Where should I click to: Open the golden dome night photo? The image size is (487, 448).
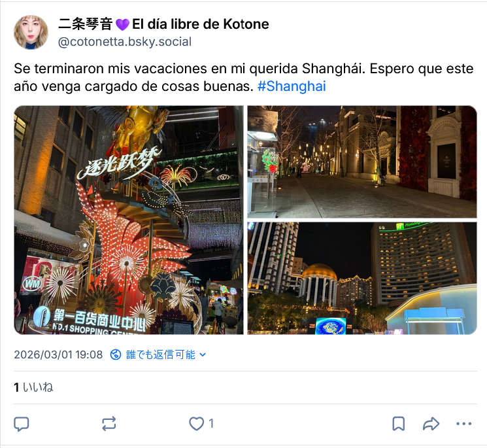[x=362, y=279]
